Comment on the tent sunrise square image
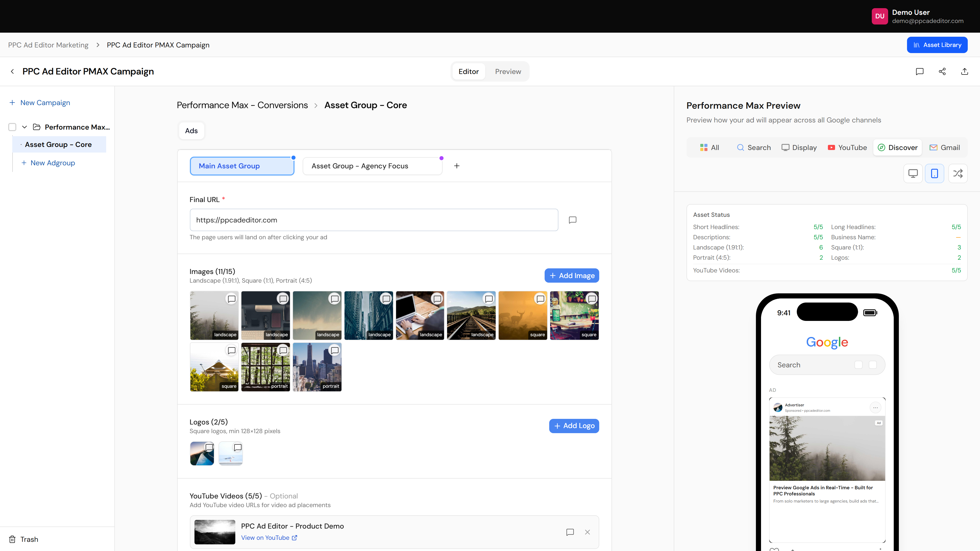Image resolution: width=980 pixels, height=551 pixels. [231, 350]
